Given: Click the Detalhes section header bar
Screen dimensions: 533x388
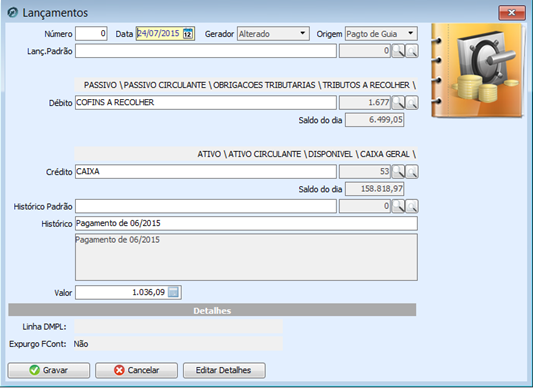Looking at the screenshot, I should [212, 310].
